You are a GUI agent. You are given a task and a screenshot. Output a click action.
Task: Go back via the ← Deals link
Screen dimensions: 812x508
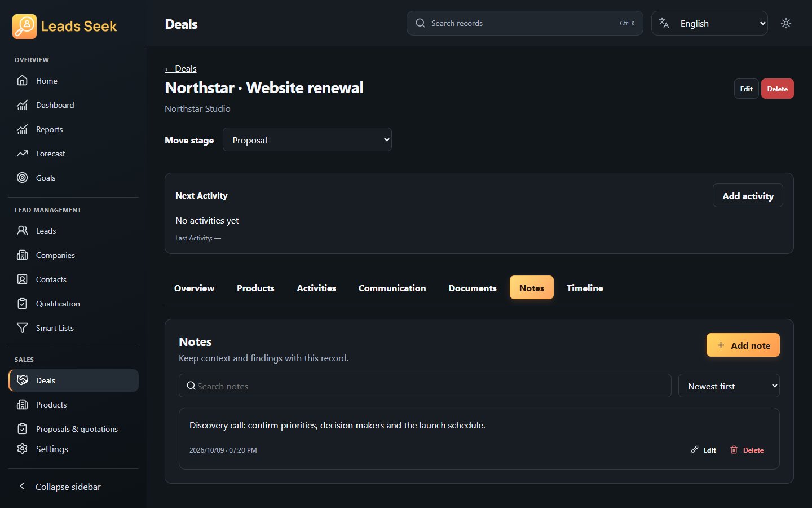(180, 68)
